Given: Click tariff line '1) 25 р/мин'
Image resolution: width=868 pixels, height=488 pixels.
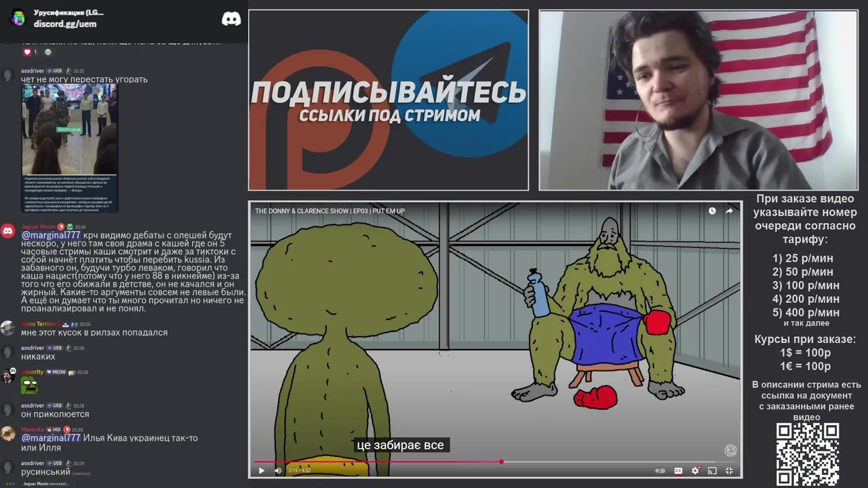Looking at the screenshot, I should [x=803, y=258].
